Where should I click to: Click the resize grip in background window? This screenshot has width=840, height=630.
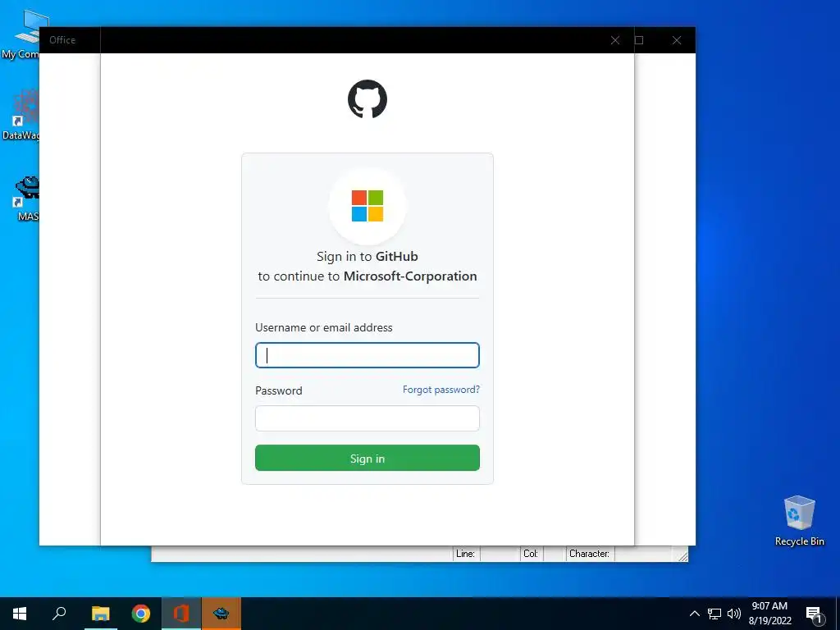click(682, 556)
